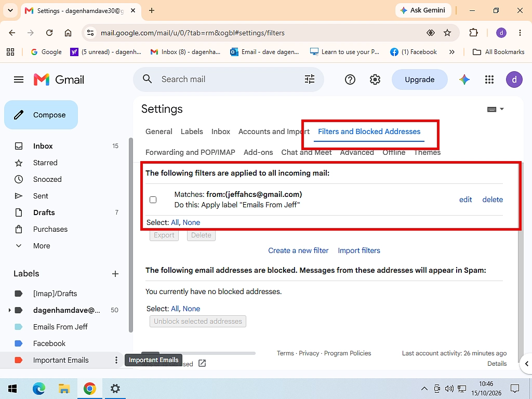Screen dimensions: 532x399
Task: Switch to the General settings tab
Action: coord(159,131)
